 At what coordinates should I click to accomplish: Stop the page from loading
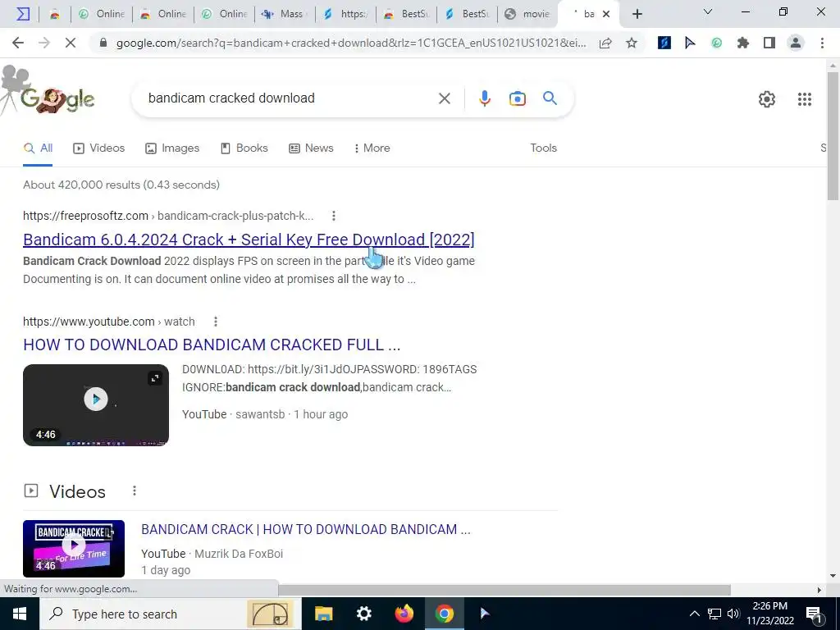point(71,43)
